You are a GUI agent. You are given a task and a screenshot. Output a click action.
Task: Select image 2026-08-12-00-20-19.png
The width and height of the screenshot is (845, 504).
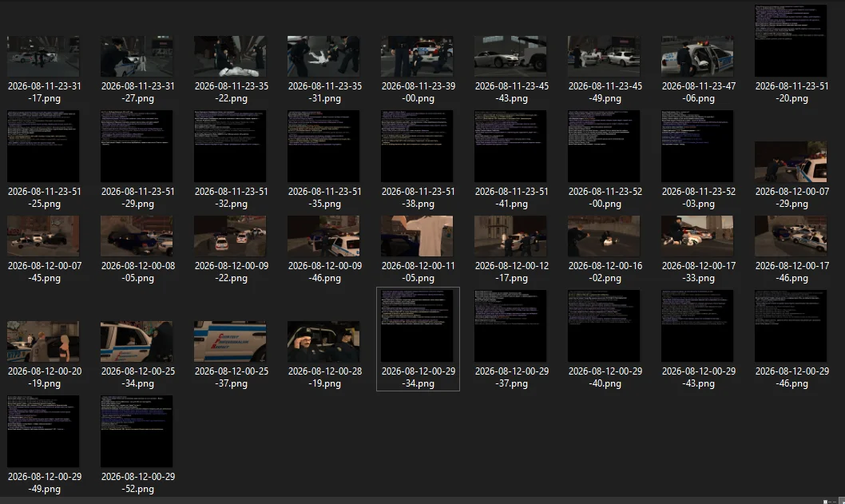point(43,342)
